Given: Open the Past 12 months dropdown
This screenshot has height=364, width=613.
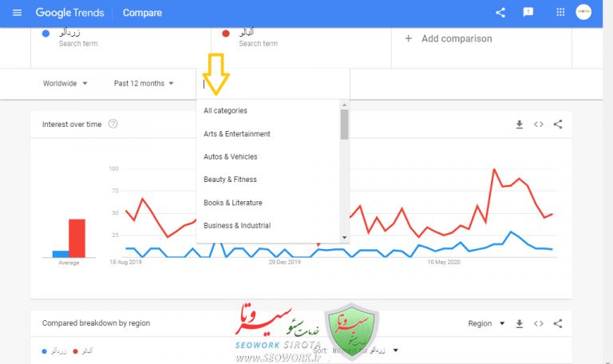Looking at the screenshot, I should [144, 83].
